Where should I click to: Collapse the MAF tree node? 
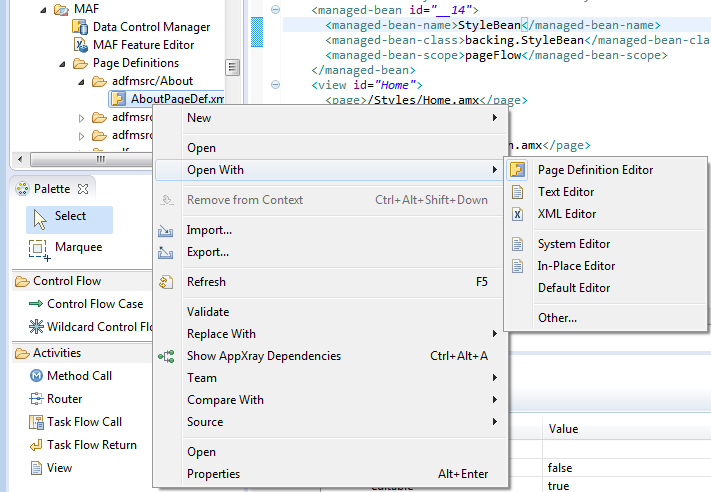click(43, 10)
